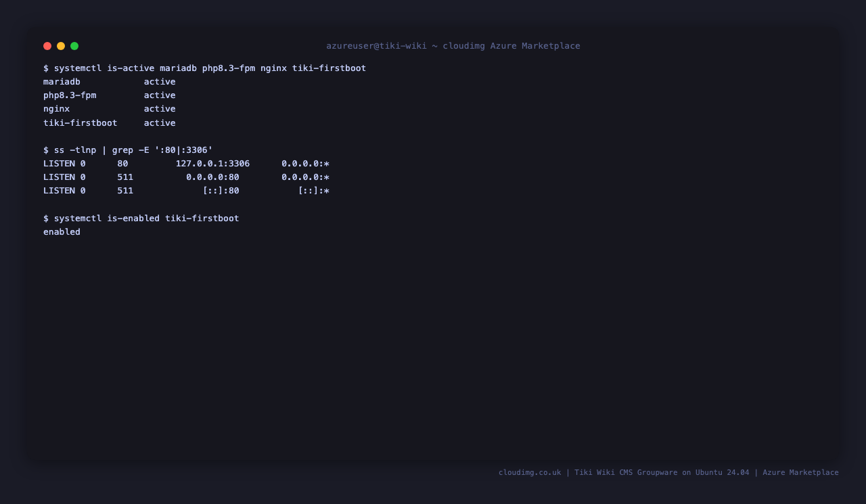Click the green maximize window dot
866x504 pixels.
(x=74, y=46)
